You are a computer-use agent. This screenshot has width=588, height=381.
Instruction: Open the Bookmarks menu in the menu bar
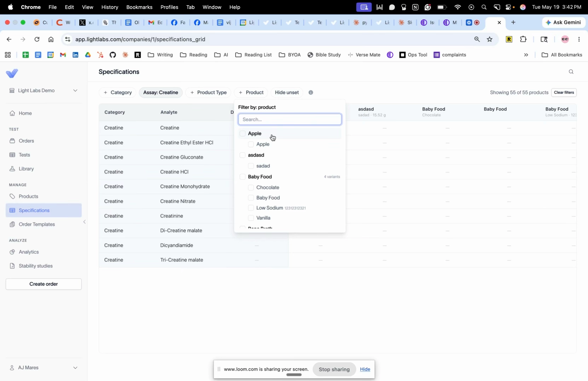[139, 7]
